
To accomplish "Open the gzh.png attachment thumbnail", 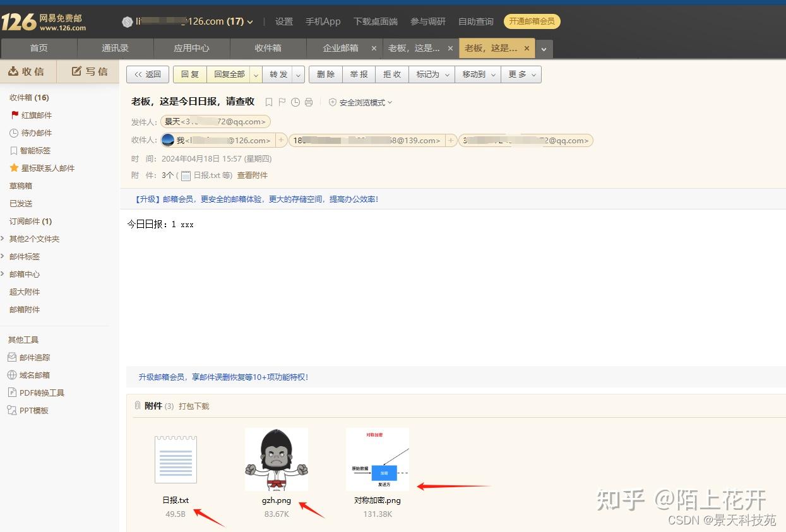I will point(276,459).
